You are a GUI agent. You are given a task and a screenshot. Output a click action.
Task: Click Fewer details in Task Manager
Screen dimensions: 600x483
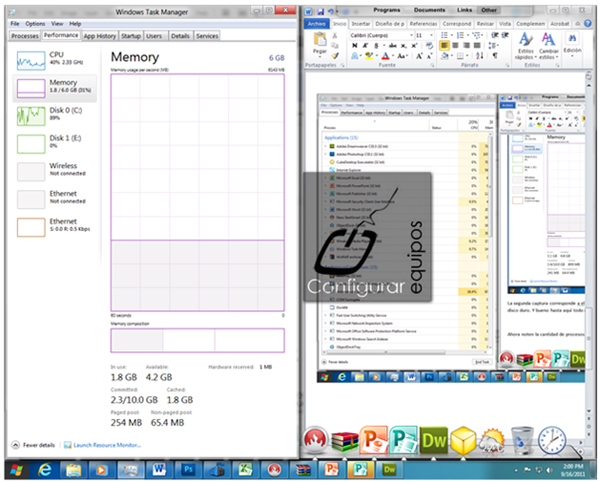[34, 445]
